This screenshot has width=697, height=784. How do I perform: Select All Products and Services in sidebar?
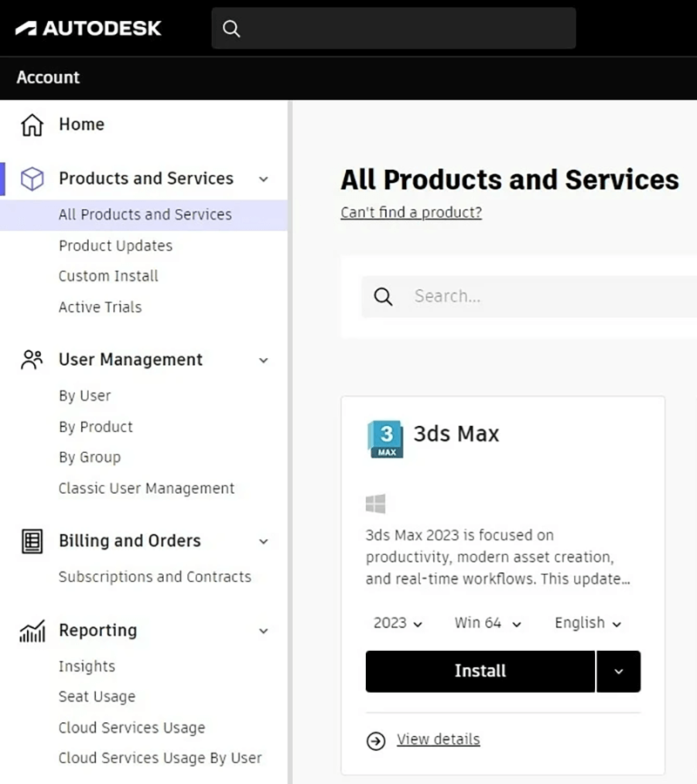coord(144,215)
